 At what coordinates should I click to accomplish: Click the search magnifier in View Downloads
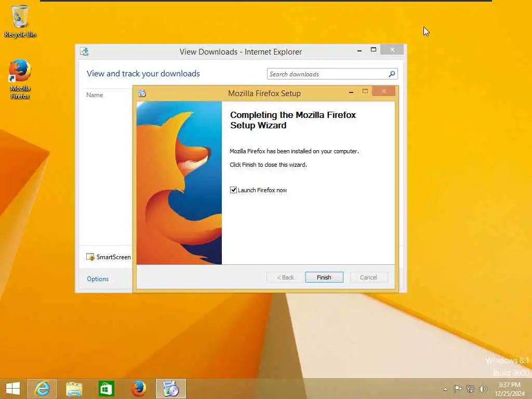tap(392, 74)
